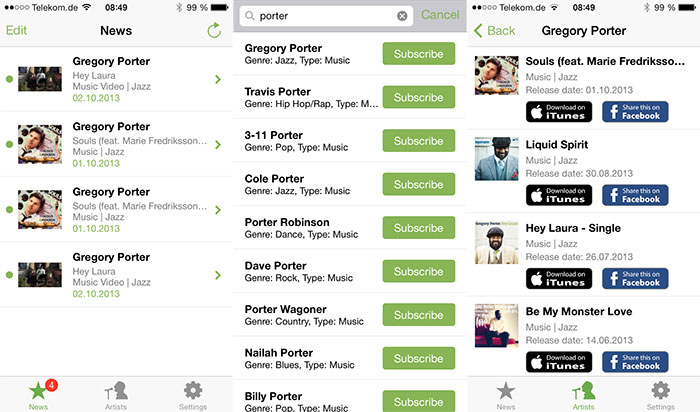Share Hey Laura Single on Facebook
The height and width of the screenshot is (412, 700).
point(635,279)
